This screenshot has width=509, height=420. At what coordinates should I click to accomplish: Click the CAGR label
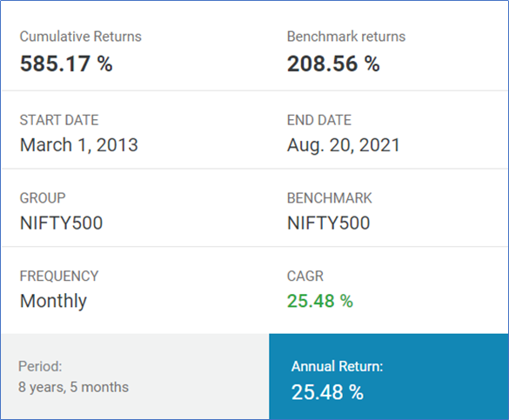(305, 276)
